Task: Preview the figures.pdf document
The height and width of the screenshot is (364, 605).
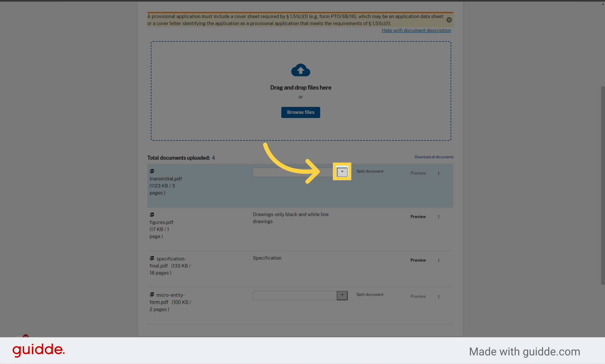Action: coord(418,216)
